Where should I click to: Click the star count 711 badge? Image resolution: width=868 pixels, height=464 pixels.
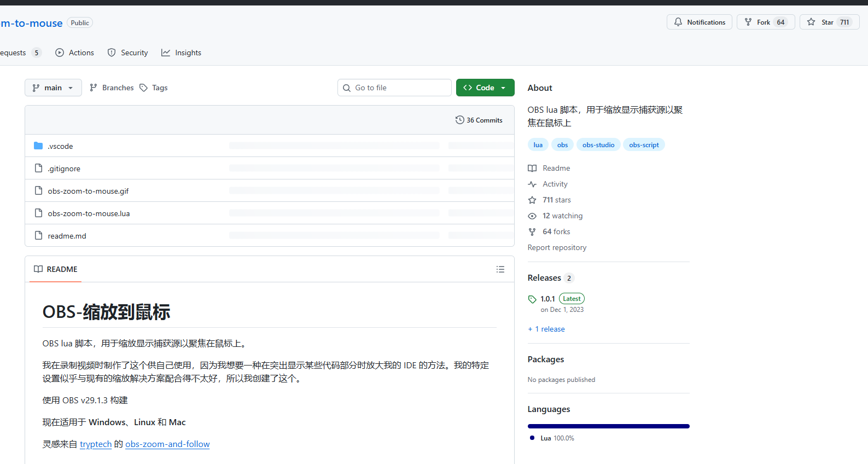pyautogui.click(x=844, y=22)
